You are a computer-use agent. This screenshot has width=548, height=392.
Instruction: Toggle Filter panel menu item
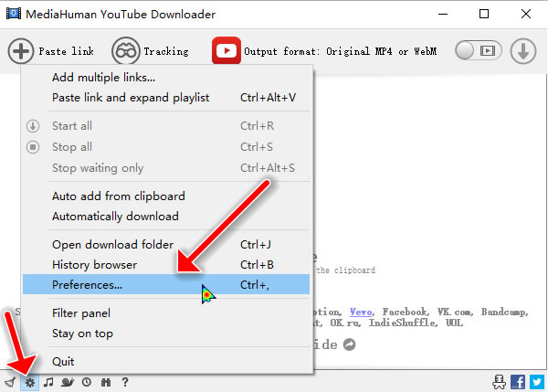click(166, 313)
